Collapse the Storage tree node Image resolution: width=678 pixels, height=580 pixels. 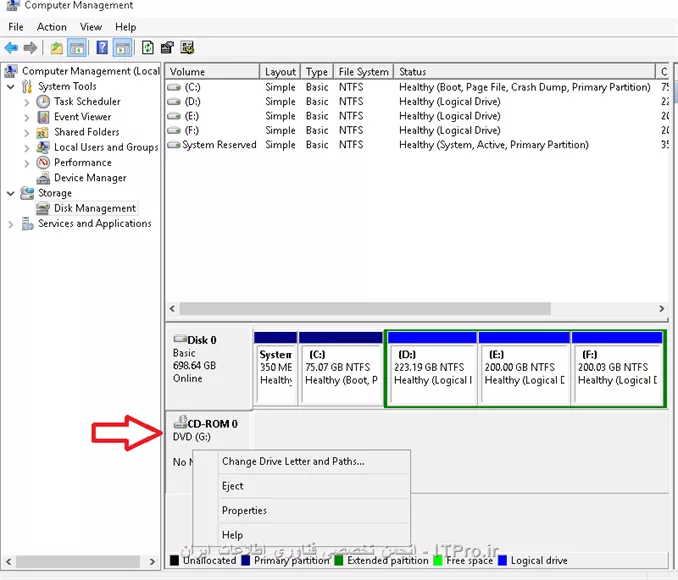tap(11, 193)
